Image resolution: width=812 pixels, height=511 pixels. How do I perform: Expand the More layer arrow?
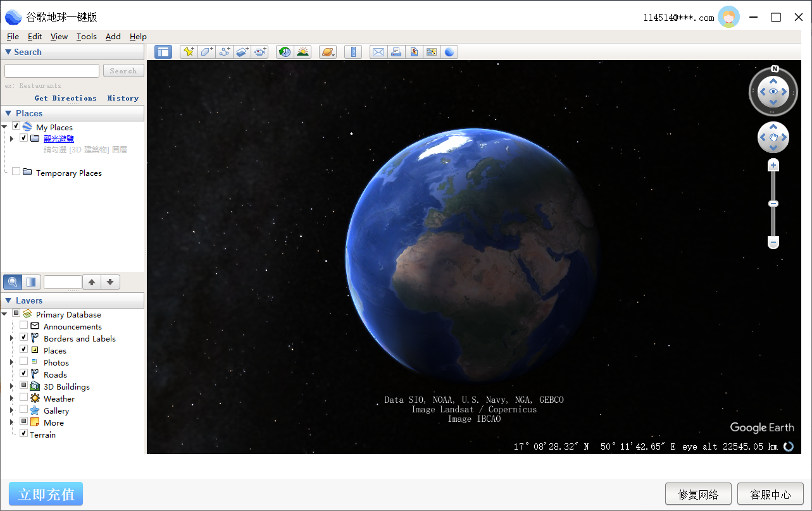pyautogui.click(x=12, y=422)
